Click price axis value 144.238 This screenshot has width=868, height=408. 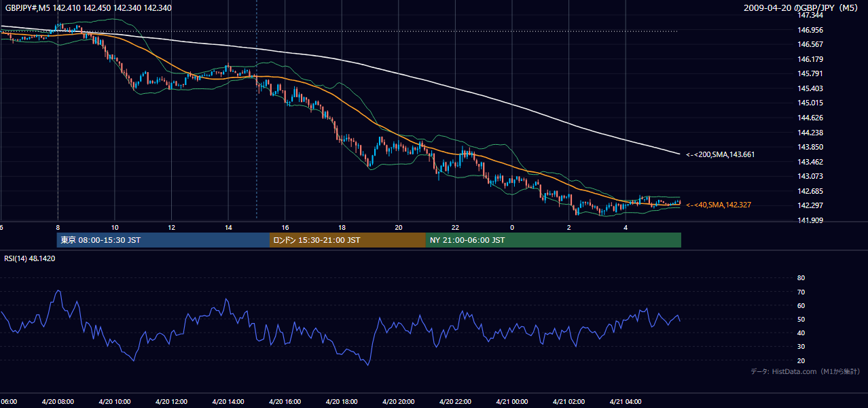[x=811, y=133]
